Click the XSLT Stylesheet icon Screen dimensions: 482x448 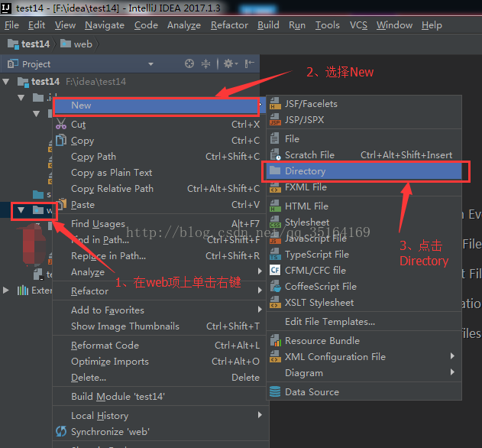[x=275, y=303]
